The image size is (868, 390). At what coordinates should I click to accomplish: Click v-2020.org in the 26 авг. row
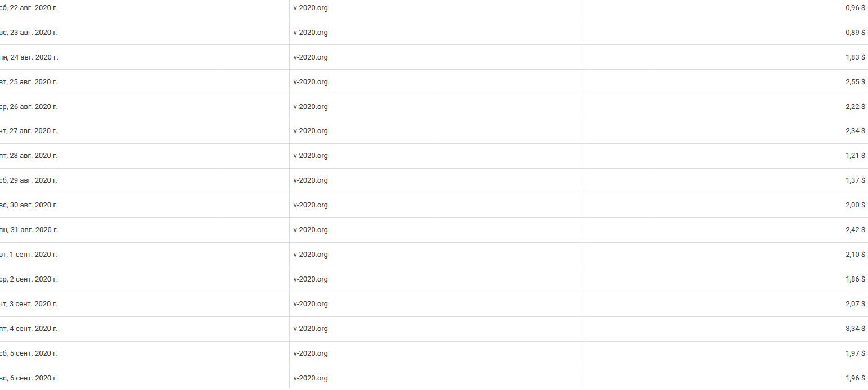pos(311,107)
